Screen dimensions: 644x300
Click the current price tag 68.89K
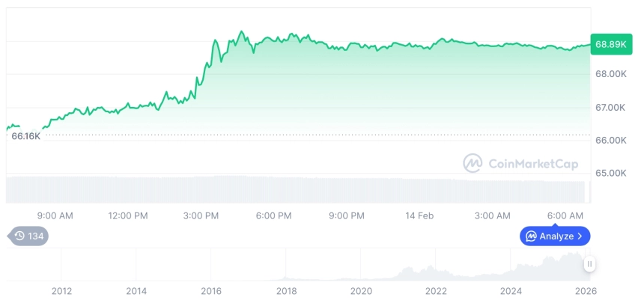click(610, 45)
